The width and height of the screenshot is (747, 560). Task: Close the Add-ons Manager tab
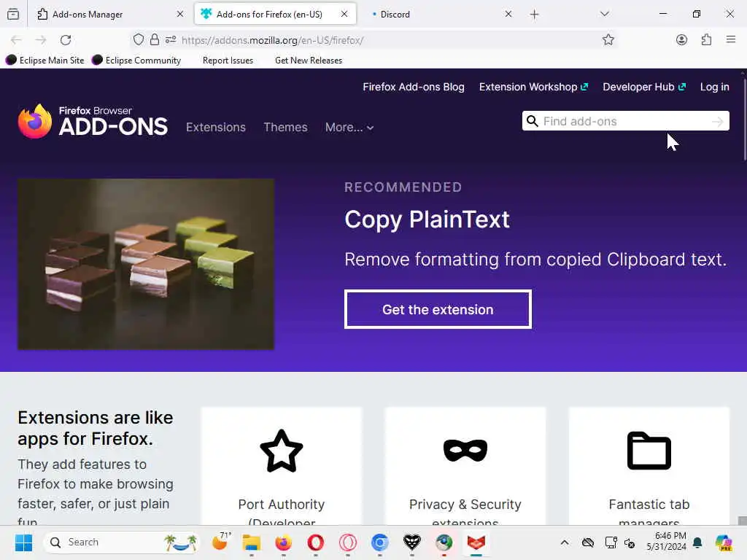pyautogui.click(x=180, y=15)
